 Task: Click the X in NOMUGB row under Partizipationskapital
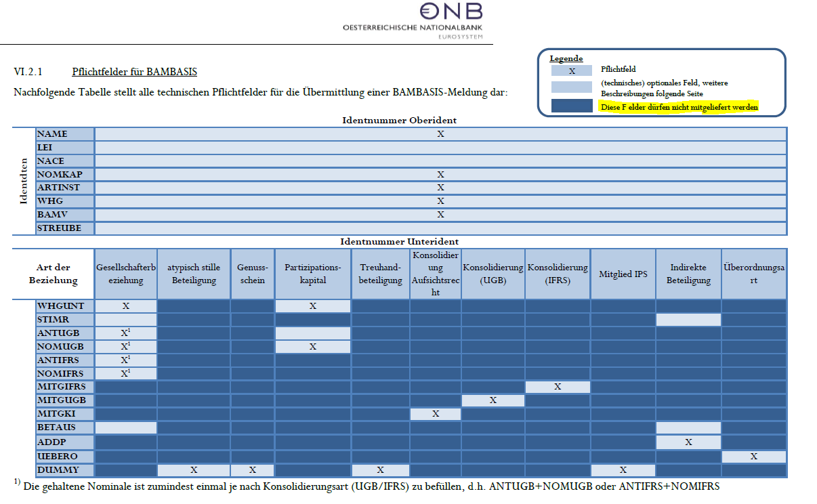(313, 347)
